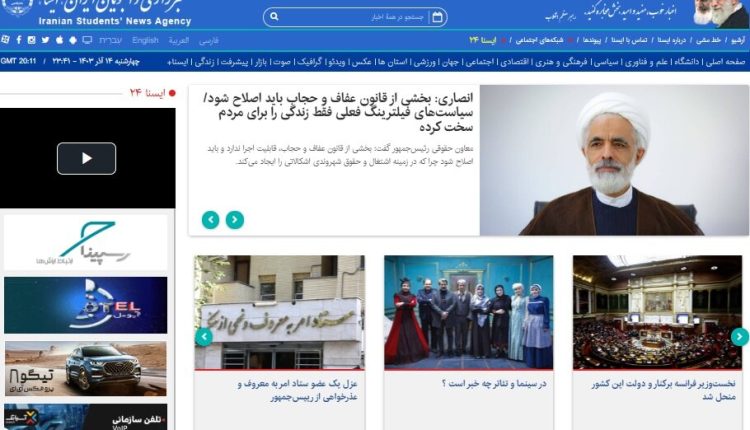Open فرهنگی و هنری menu item
This screenshot has height=430, width=750.
tap(561, 62)
